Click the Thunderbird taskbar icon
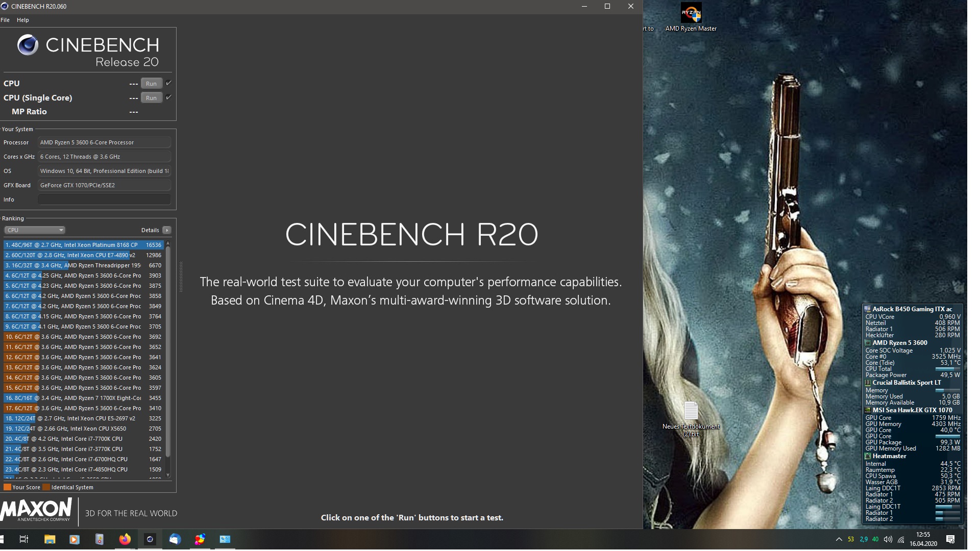 point(175,539)
